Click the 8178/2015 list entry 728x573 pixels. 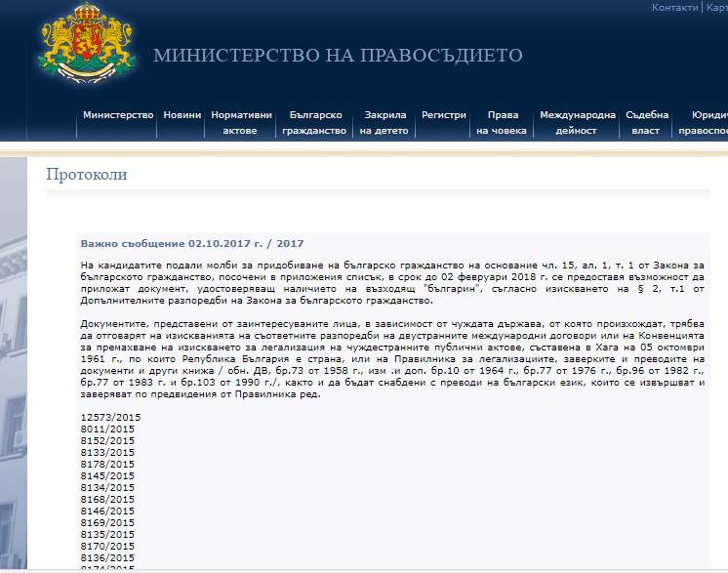pyautogui.click(x=107, y=464)
